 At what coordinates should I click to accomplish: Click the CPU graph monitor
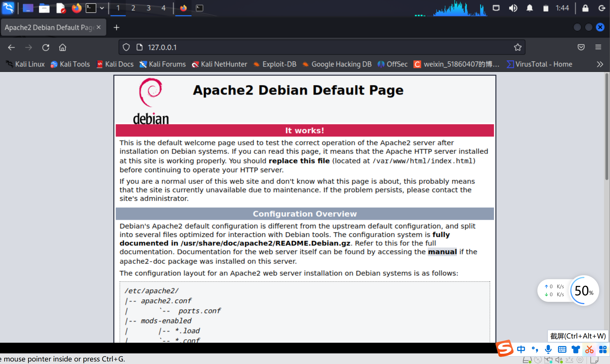click(x=451, y=8)
